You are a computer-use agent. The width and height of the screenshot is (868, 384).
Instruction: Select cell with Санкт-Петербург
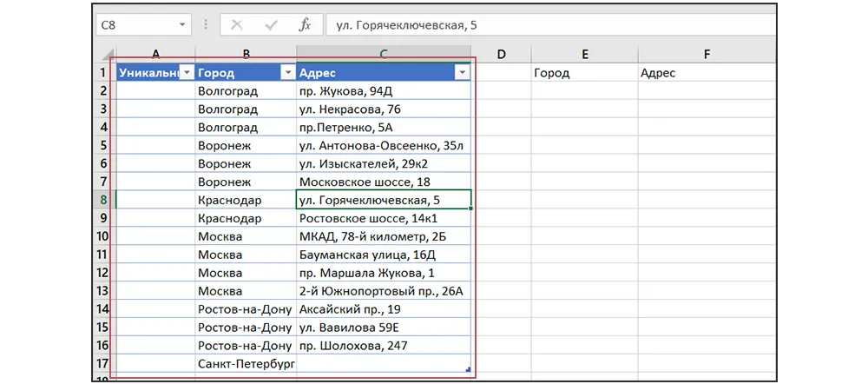[x=246, y=364]
